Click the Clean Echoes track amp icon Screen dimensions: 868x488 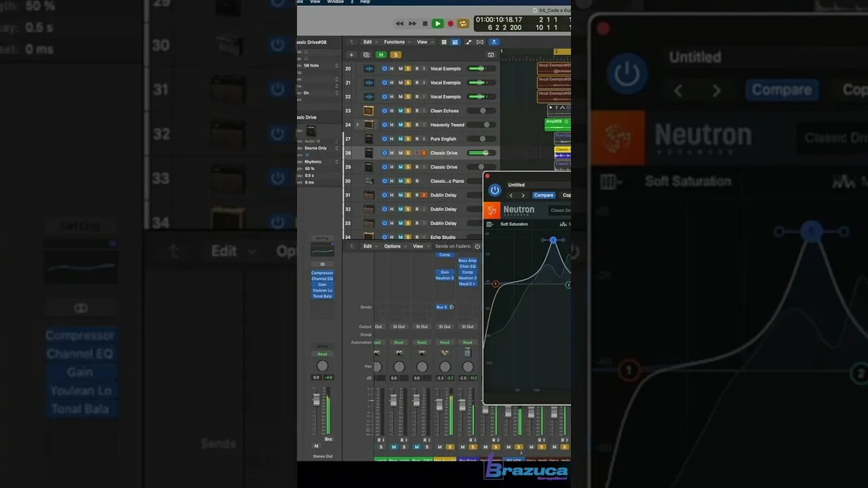click(x=369, y=110)
